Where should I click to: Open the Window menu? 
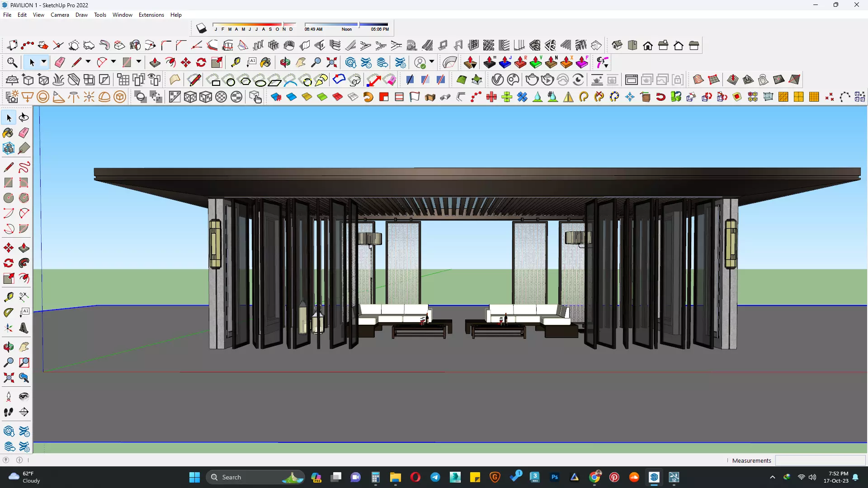(x=123, y=15)
